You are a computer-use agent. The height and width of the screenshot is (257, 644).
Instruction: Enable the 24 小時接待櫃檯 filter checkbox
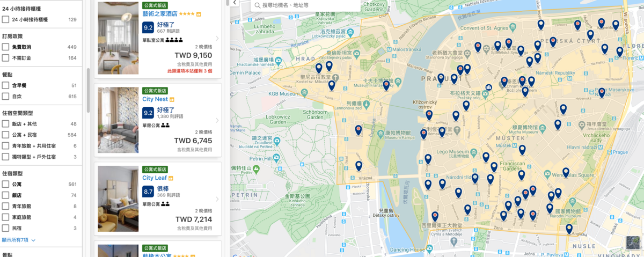(5, 19)
